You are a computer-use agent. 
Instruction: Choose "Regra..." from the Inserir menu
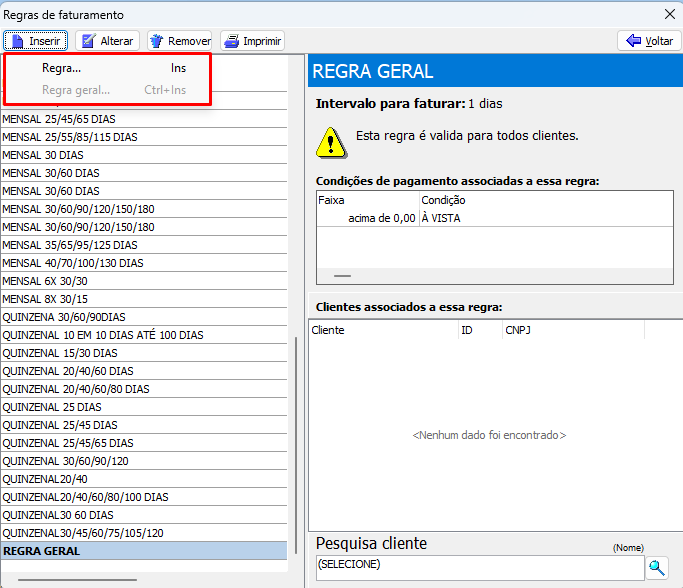(x=62, y=69)
